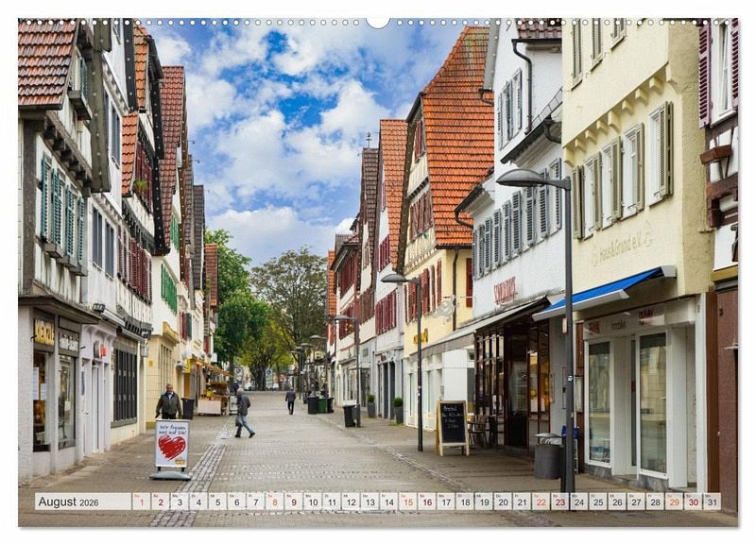Click the man standing behind heart sign
This screenshot has width=756, height=545.
click(169, 403)
